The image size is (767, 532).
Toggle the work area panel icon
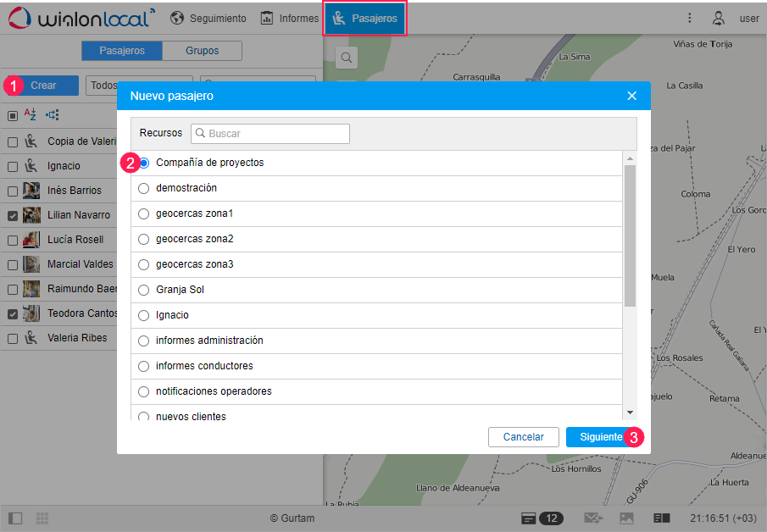[x=15, y=518]
